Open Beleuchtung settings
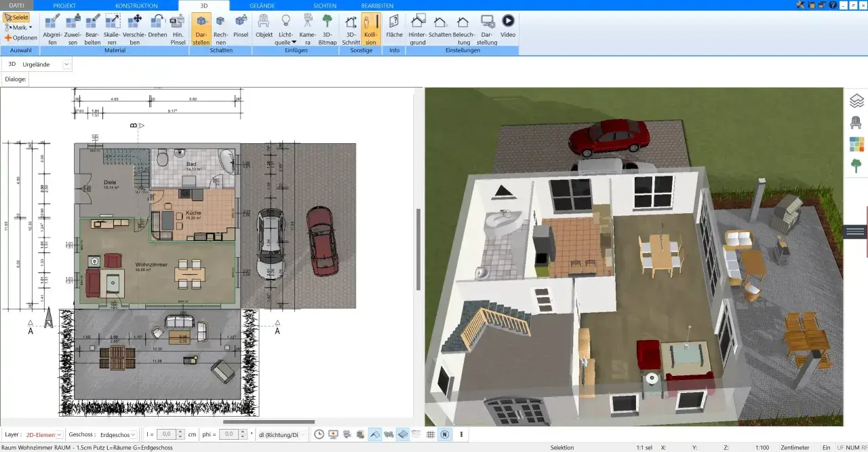868x452 pixels. (x=462, y=29)
